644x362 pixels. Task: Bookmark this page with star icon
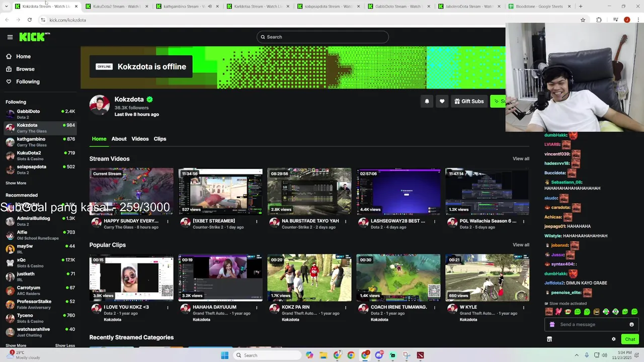click(x=583, y=20)
